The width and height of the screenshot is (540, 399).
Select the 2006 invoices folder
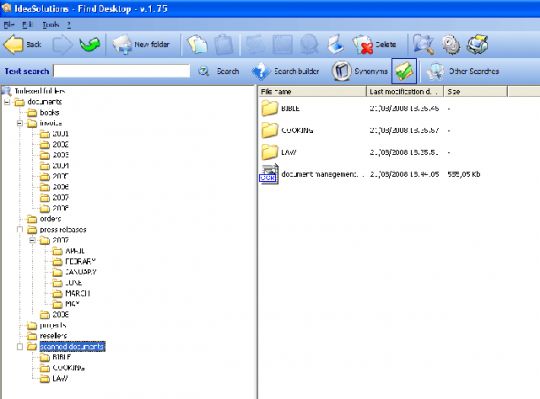tap(54, 187)
